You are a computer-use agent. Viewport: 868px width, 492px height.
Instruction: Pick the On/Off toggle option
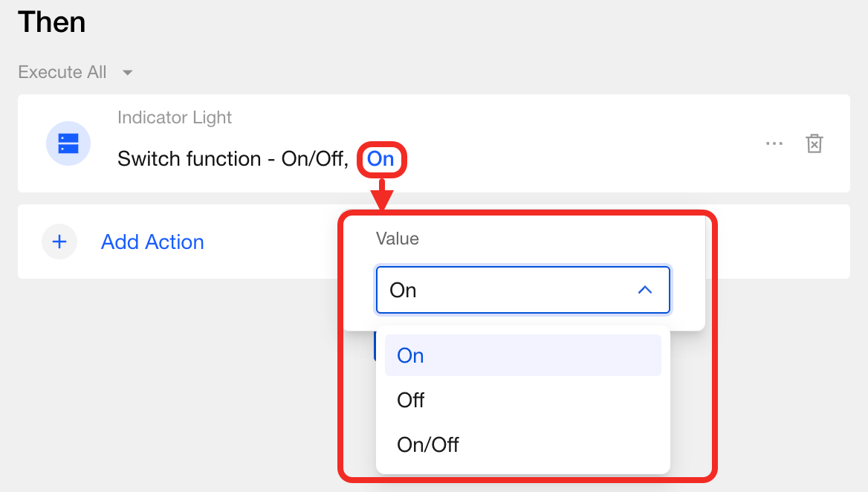coord(428,444)
